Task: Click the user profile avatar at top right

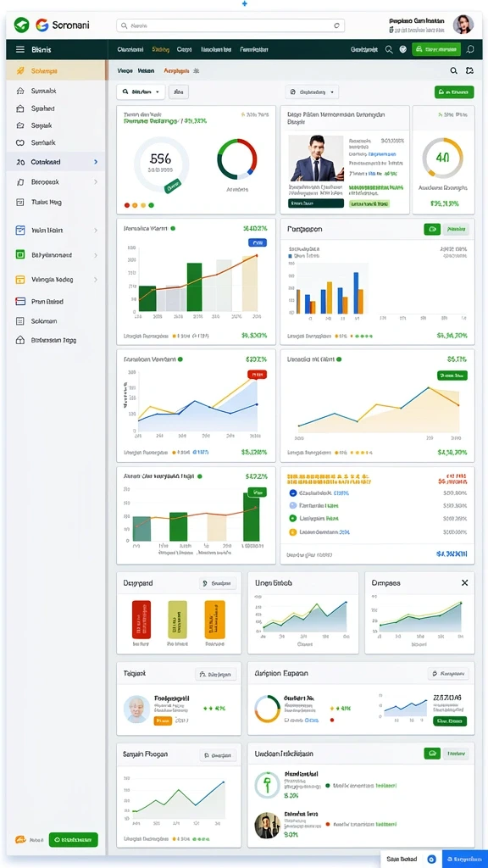Action: click(463, 25)
